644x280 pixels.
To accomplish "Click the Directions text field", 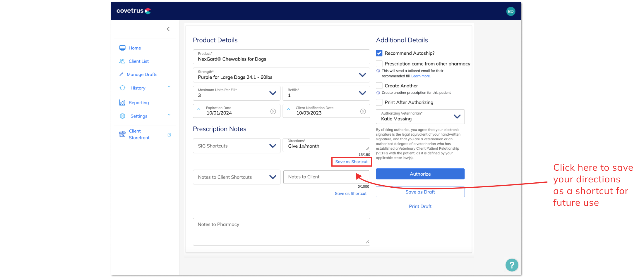I will tap(326, 145).
